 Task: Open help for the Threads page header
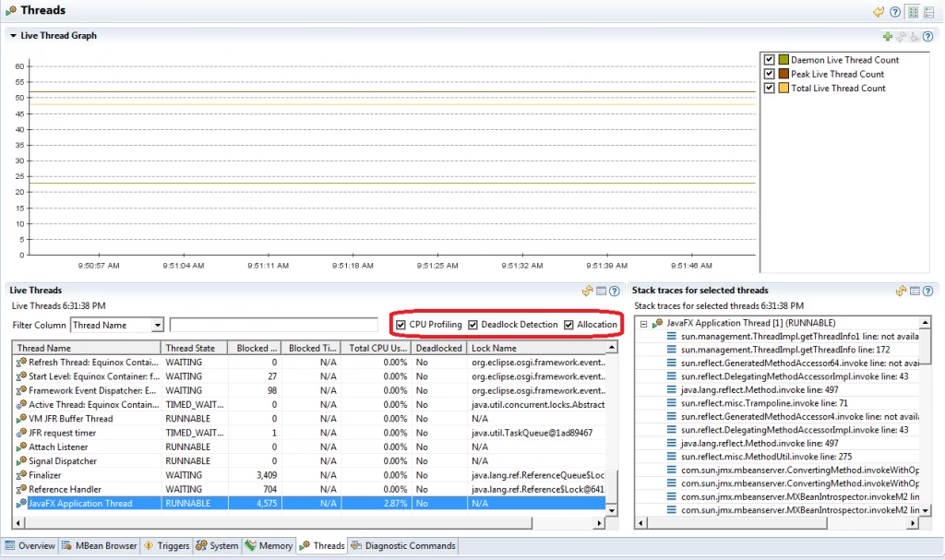[x=895, y=11]
